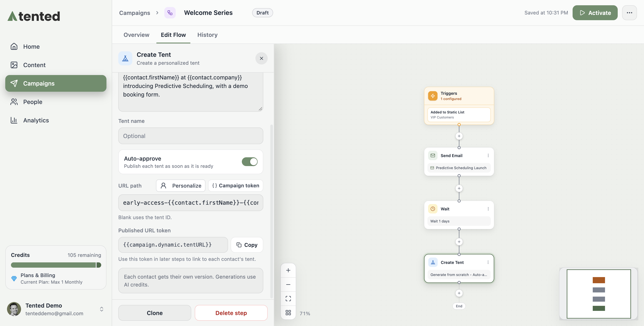
Task: Close the Create Tent panel
Action: pos(261,58)
